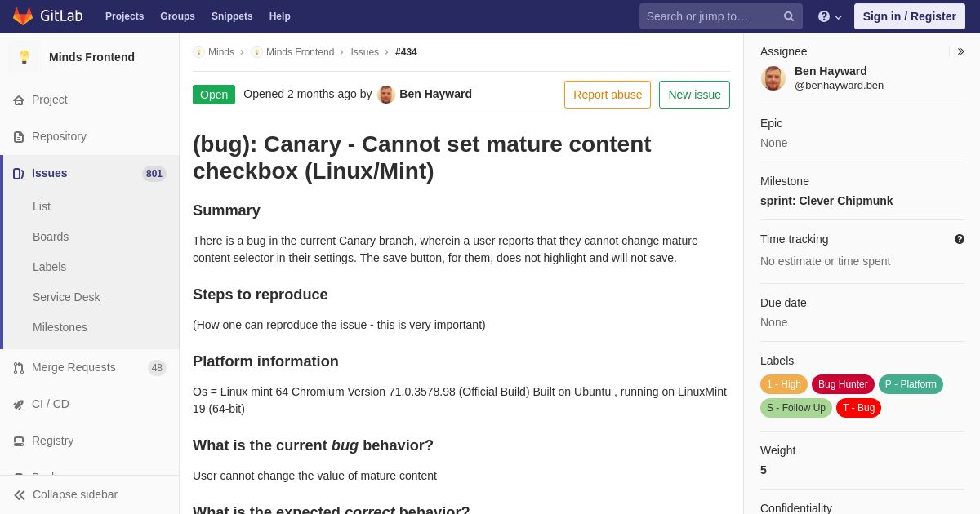This screenshot has width=980, height=514.
Task: Click the Minds breadcrumb avatar icon
Action: tap(198, 52)
